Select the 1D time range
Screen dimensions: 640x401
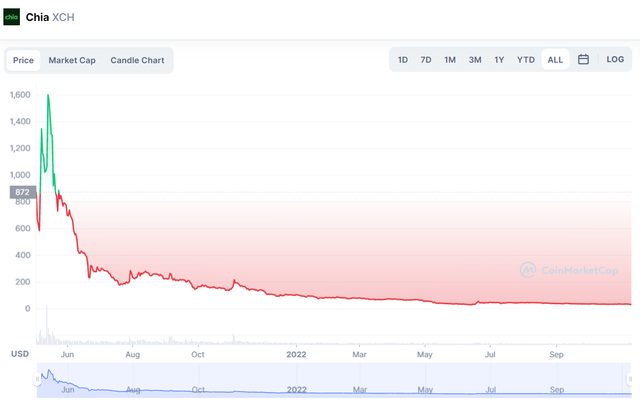tap(403, 60)
